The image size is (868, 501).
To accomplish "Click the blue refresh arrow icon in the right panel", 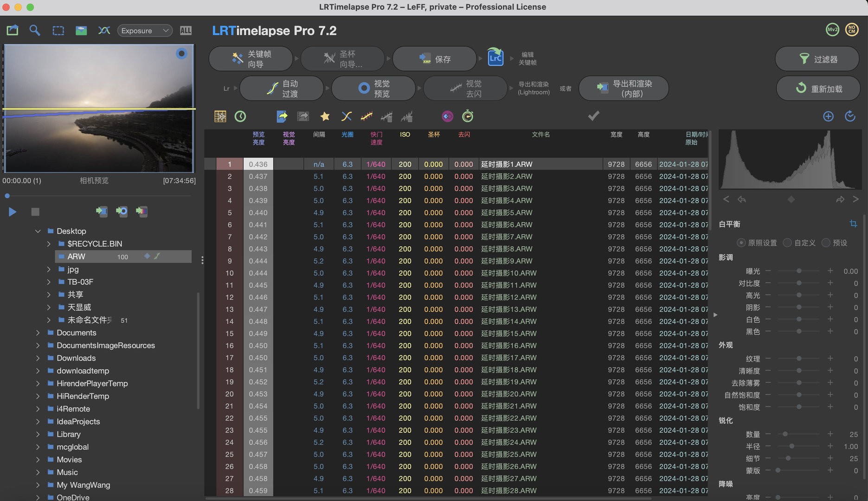I will 850,116.
